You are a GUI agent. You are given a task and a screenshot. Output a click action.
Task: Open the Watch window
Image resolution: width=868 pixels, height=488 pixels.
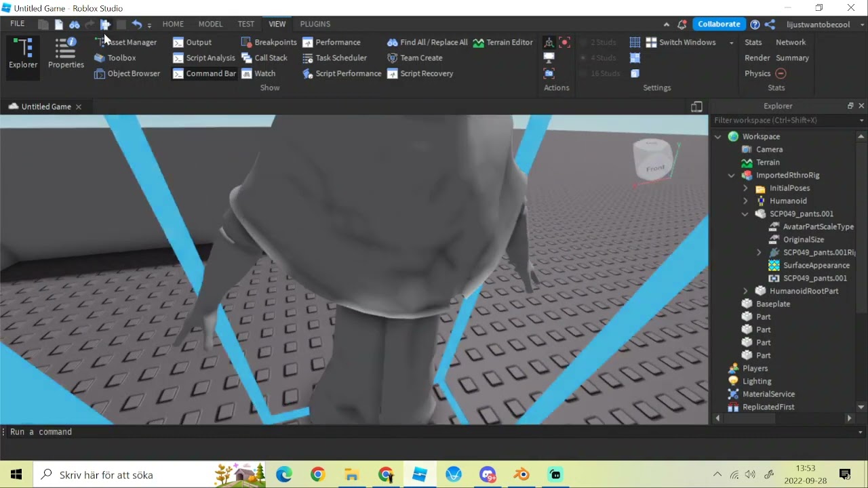point(258,73)
